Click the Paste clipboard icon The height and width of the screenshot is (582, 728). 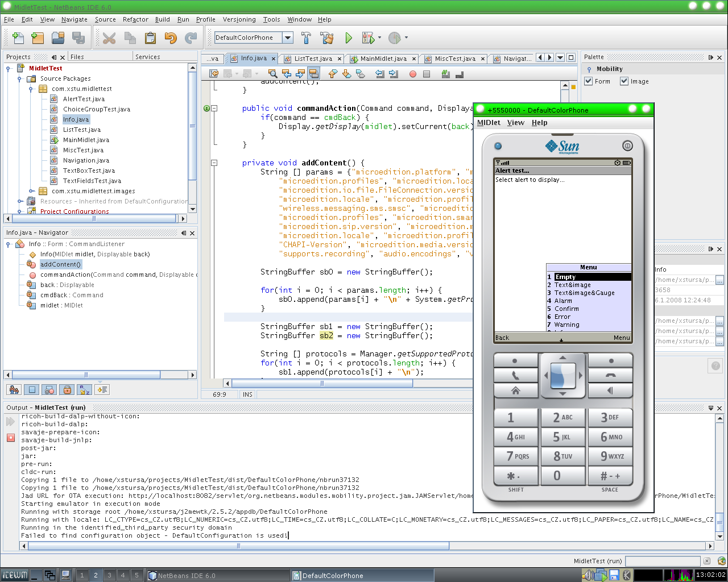click(150, 38)
